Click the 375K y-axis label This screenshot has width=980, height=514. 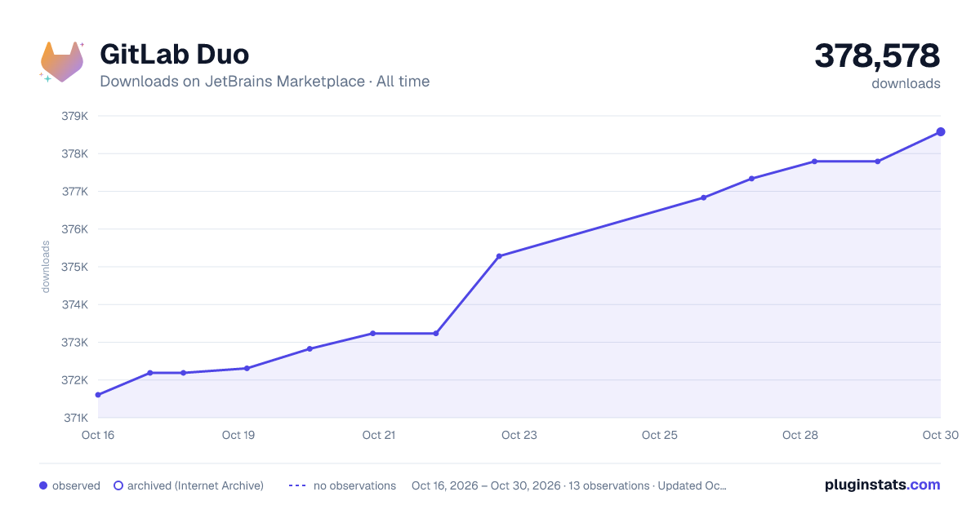pyautogui.click(x=74, y=267)
